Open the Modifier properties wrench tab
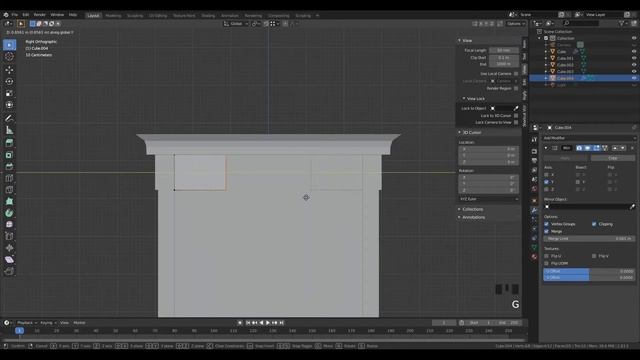Image resolution: width=640 pixels, height=360 pixels. 534,210
